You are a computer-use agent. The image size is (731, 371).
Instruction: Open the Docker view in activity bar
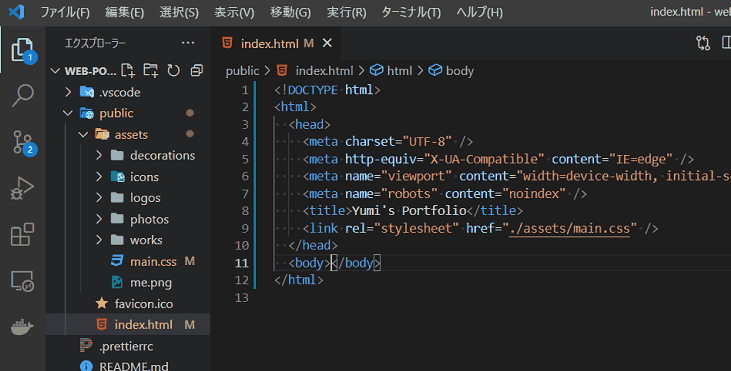[x=23, y=327]
